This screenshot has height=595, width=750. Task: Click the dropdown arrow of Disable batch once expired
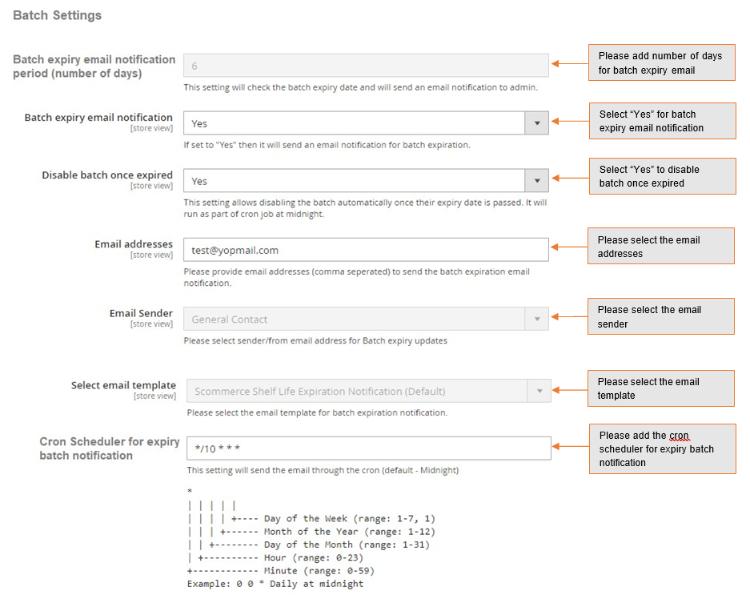[x=537, y=181]
